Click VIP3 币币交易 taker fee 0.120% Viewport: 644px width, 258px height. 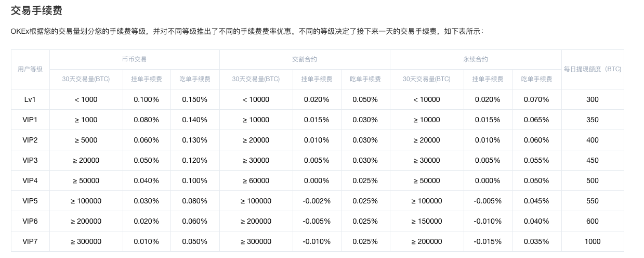point(195,160)
